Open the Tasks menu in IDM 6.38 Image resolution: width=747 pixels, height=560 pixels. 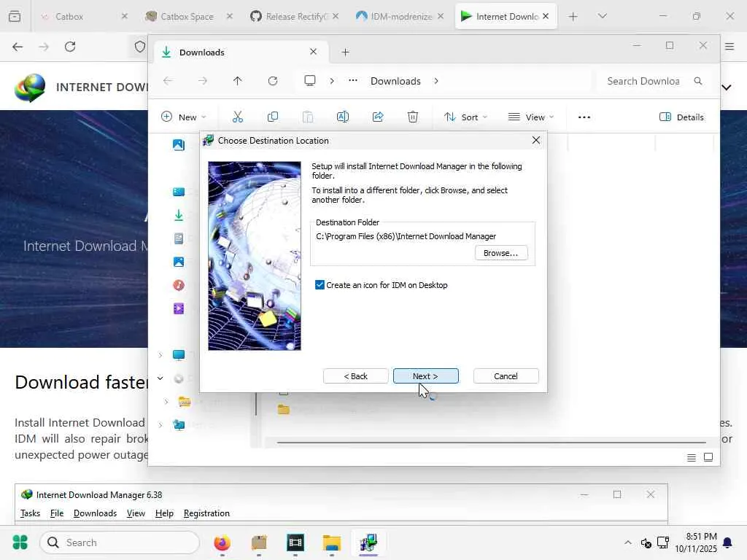(x=30, y=513)
